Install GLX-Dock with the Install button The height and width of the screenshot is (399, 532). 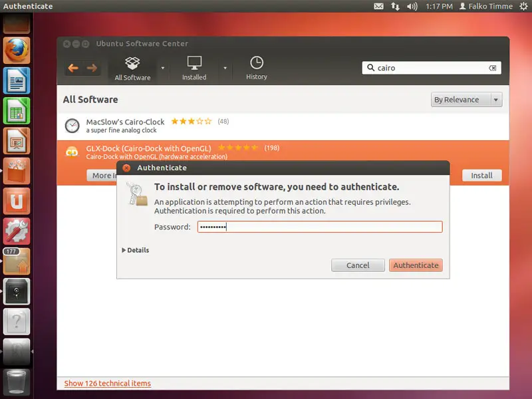point(481,176)
